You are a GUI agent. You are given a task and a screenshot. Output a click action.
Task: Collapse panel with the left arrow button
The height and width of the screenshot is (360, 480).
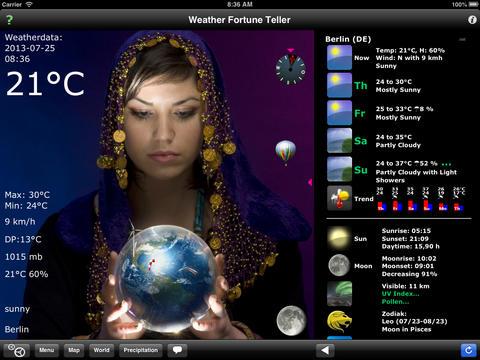click(325, 350)
